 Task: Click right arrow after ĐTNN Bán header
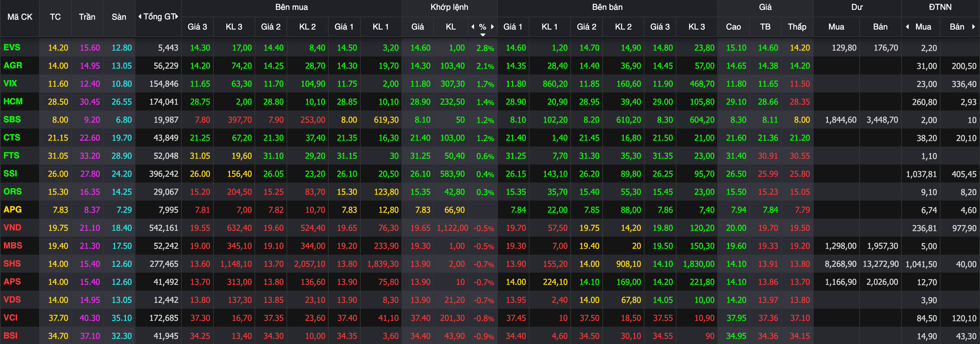pos(974,27)
